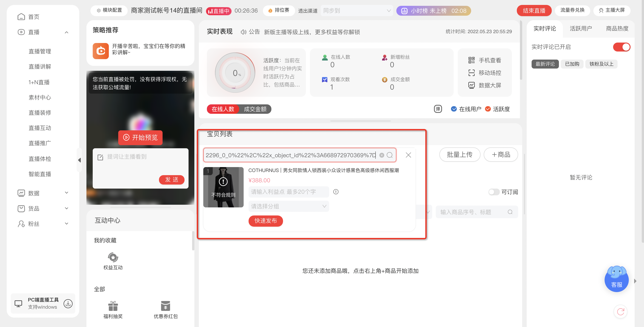The width and height of the screenshot is (644, 327).
Task: Click the 成交金额 coin icon
Action: point(384,80)
